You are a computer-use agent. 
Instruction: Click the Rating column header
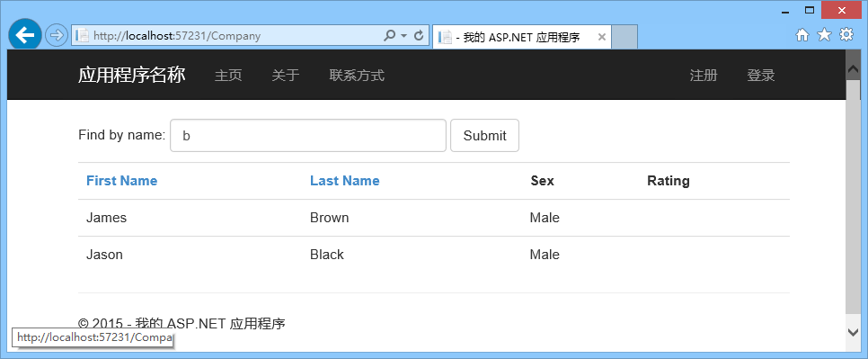669,181
